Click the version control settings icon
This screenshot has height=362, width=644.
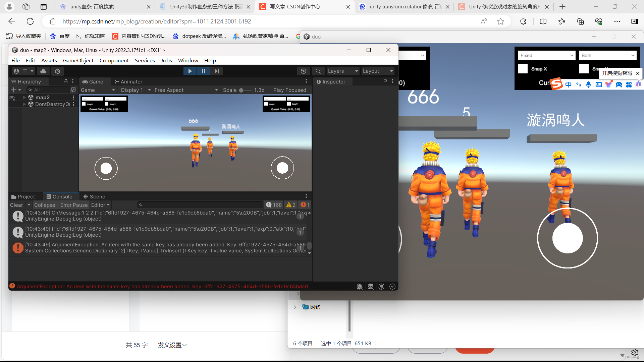[58, 71]
